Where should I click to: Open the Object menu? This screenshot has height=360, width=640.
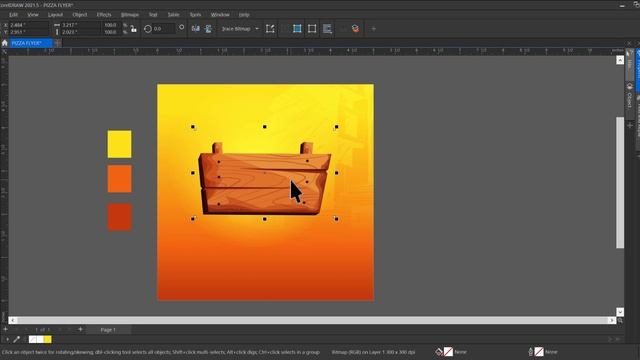point(80,15)
